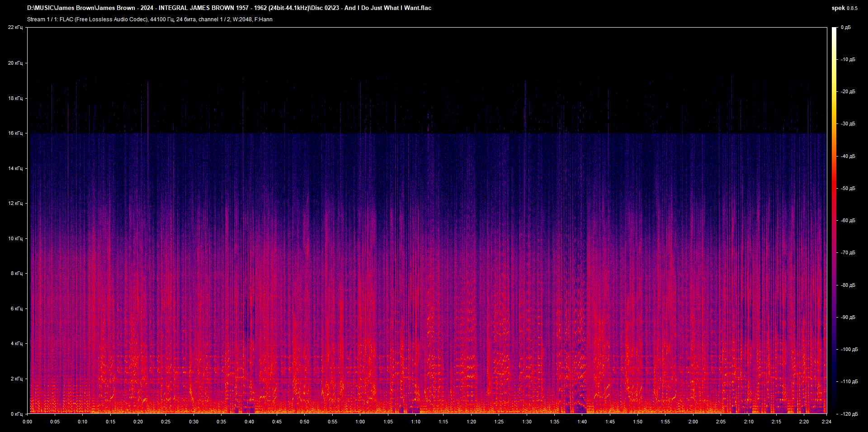Click the 2:24 end time marker

point(826,422)
